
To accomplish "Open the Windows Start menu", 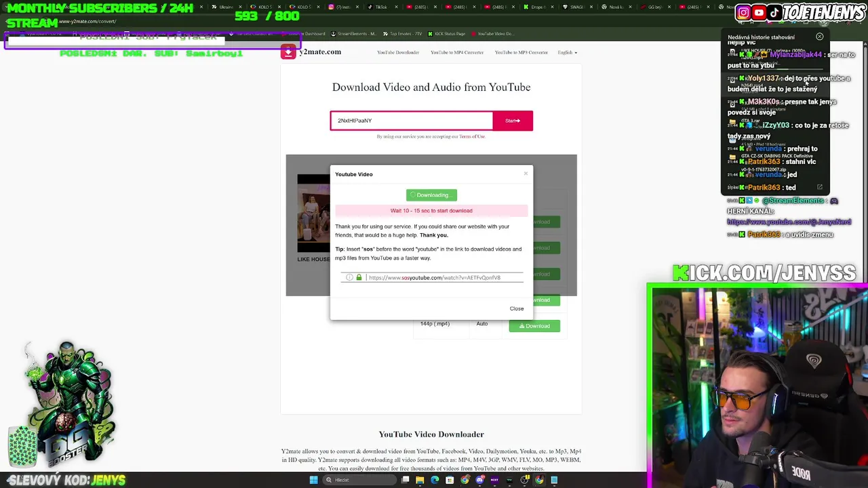I will click(x=313, y=480).
